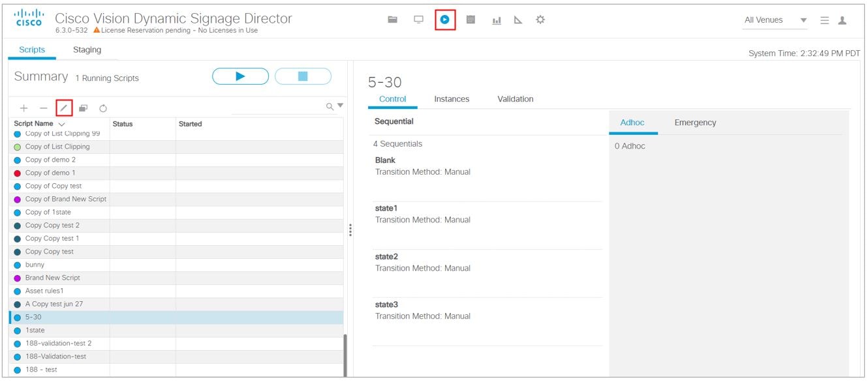Viewport: 868px width, 382px height.
Task: Click the panel splitter handle dots
Action: tap(350, 230)
